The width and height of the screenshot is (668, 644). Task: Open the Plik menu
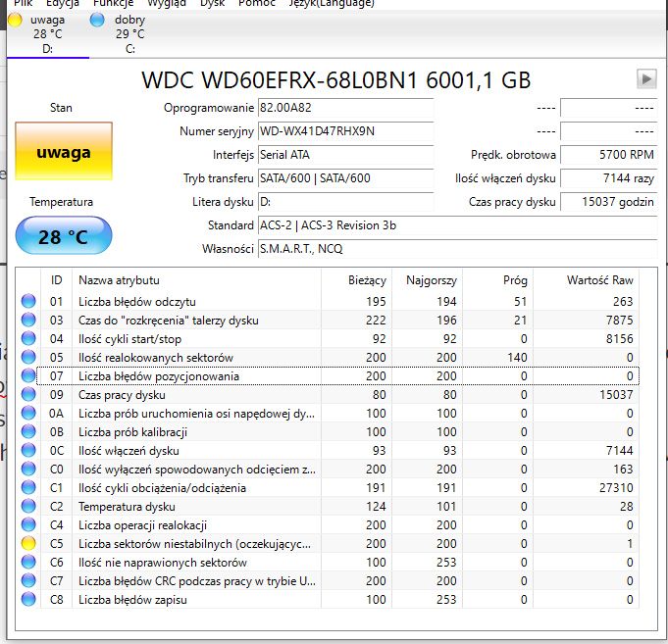[x=23, y=3]
